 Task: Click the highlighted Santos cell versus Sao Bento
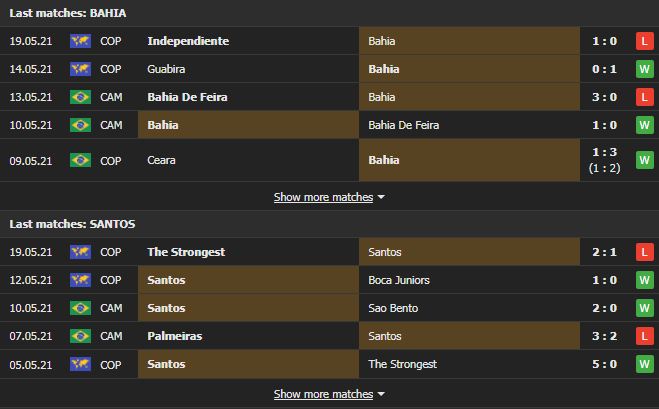click(248, 308)
